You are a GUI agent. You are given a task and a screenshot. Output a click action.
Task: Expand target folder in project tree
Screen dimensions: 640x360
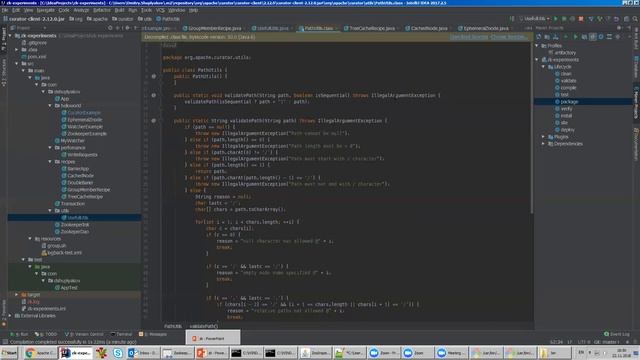tap(17, 295)
